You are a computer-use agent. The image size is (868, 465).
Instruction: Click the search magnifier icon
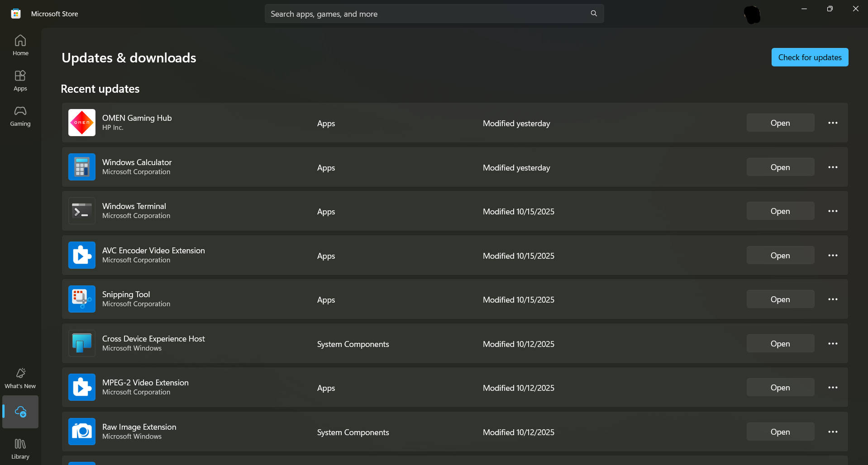(594, 14)
